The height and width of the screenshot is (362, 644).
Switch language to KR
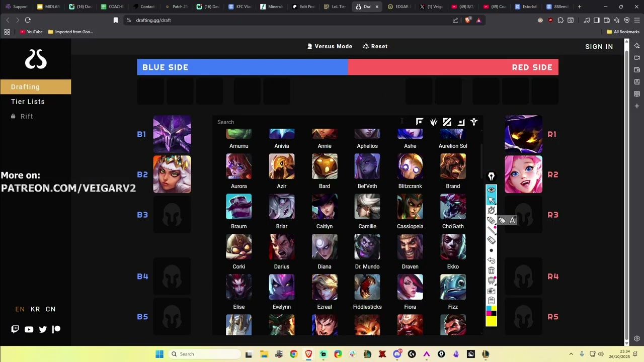35,309
